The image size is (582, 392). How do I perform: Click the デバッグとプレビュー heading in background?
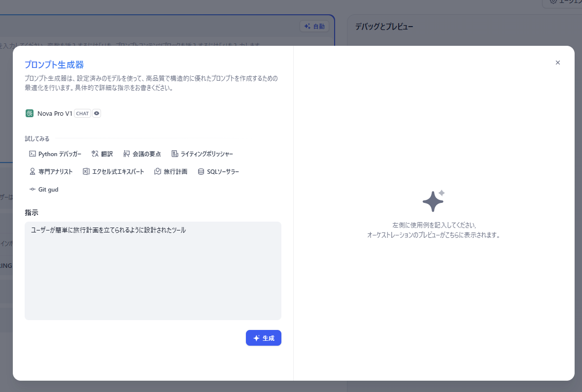point(384,27)
